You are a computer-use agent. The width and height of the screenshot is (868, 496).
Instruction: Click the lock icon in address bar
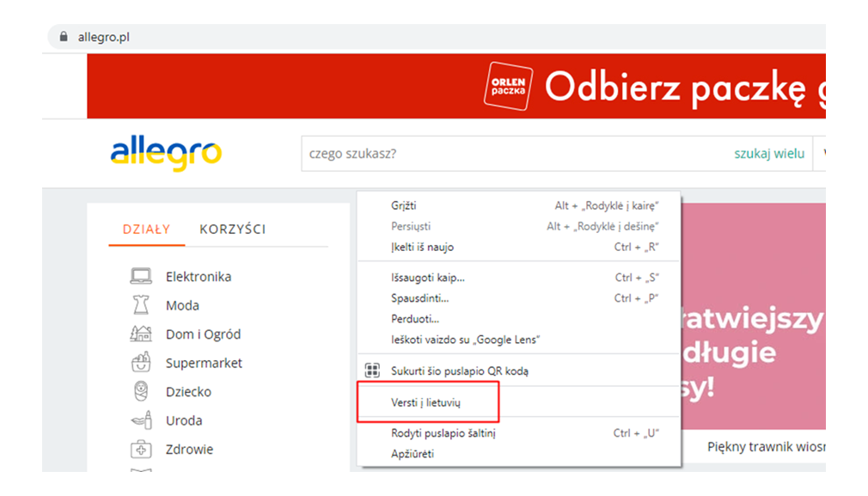(62, 37)
